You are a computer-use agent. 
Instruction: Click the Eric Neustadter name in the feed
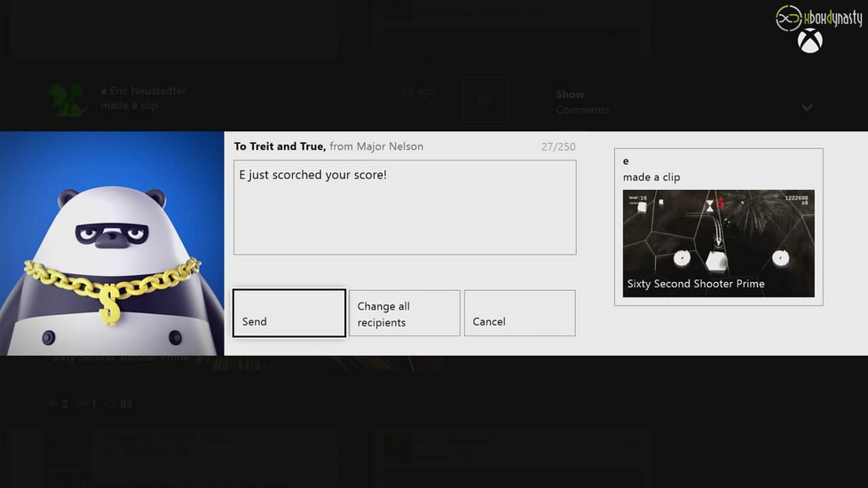point(146,91)
